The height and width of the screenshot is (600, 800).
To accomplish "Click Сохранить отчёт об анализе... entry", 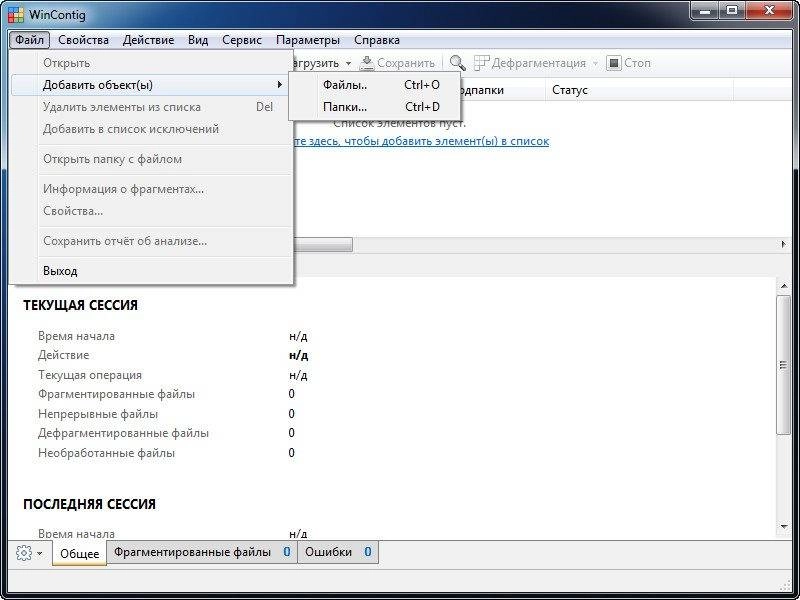I will click(x=152, y=241).
